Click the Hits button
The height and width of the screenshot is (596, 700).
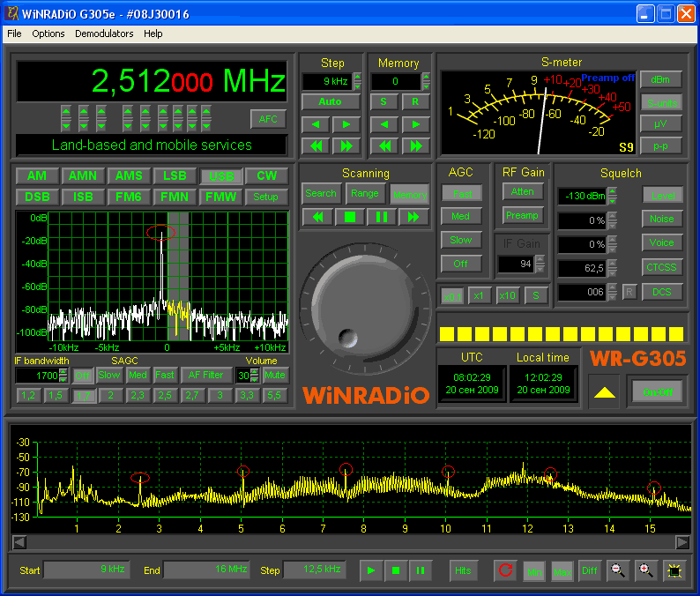click(x=463, y=570)
